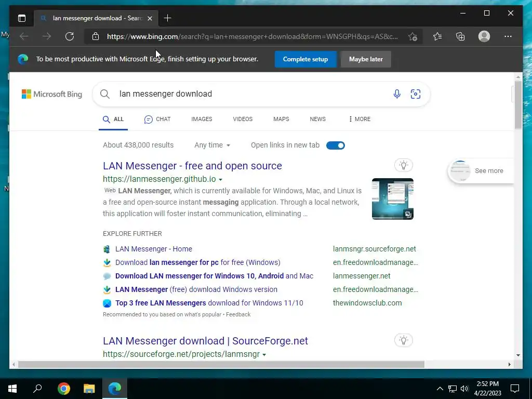The image size is (532, 399).
Task: Go back with the browser back arrow
Action: point(24,36)
